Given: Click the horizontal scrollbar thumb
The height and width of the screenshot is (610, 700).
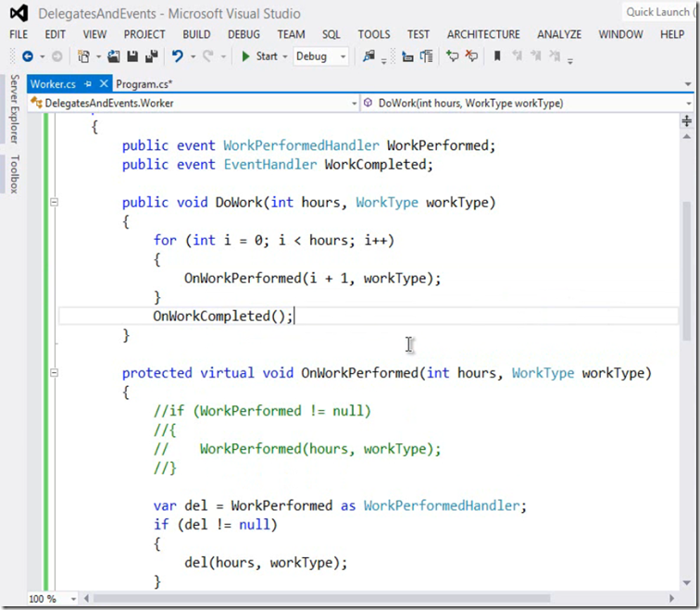Looking at the screenshot, I should point(321,598).
